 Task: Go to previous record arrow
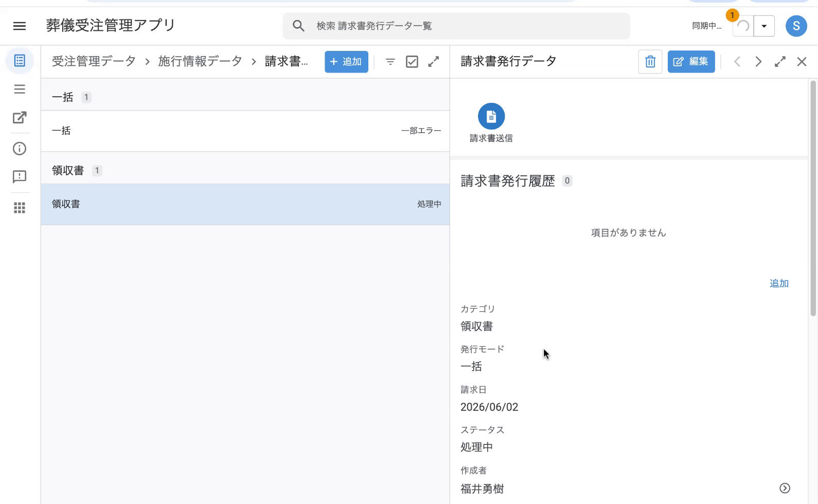pyautogui.click(x=737, y=62)
